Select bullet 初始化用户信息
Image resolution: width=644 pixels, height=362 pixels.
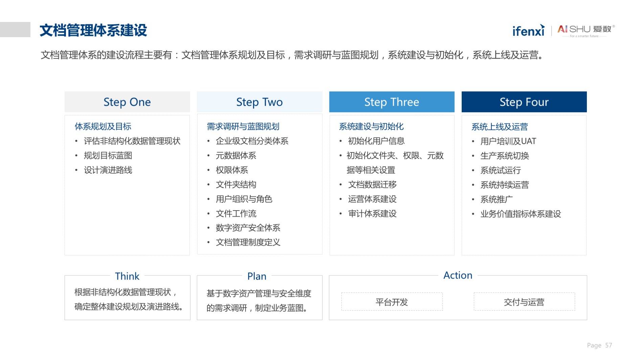(376, 141)
